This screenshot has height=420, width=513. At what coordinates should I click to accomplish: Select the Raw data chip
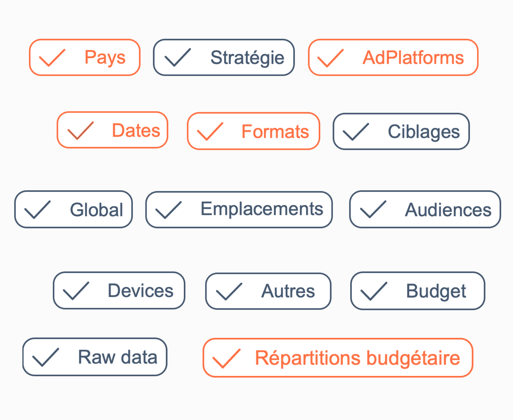(x=95, y=357)
